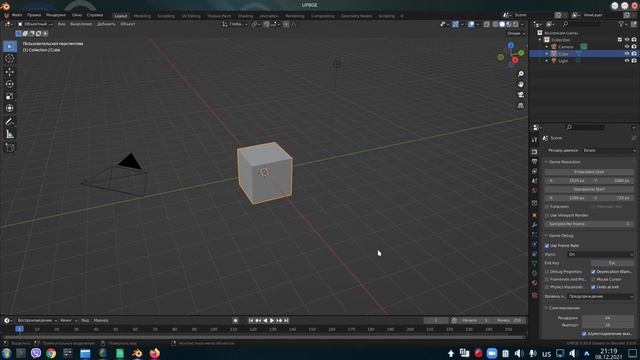The height and width of the screenshot is (360, 640).
Task: Click the Standalone Start button
Action: coord(589,189)
